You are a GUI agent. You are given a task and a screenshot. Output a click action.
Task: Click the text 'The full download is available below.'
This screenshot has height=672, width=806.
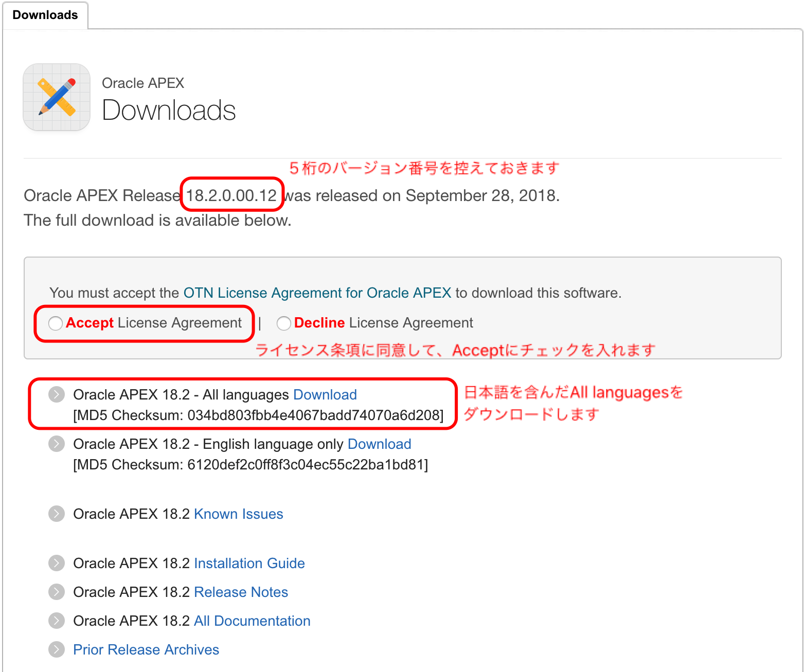coord(157,220)
